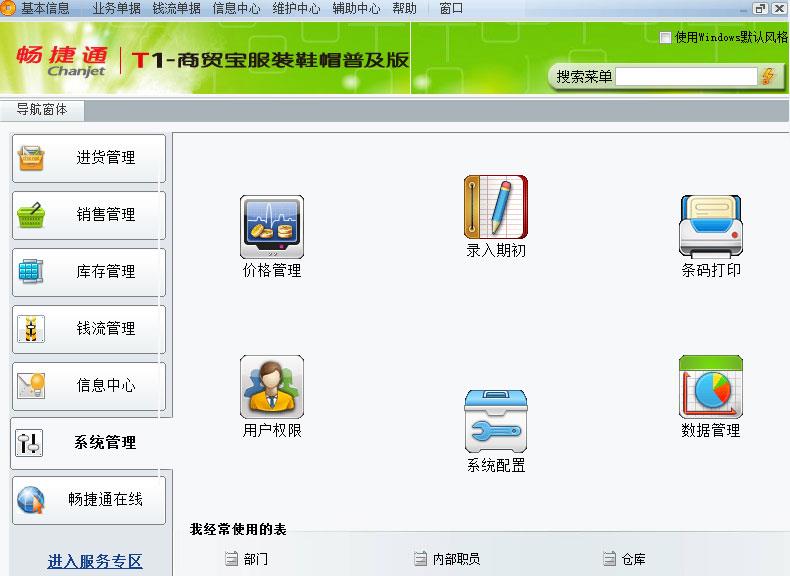Click the 内部职员 table shortcut icon
The width and height of the screenshot is (790, 576).
420,558
